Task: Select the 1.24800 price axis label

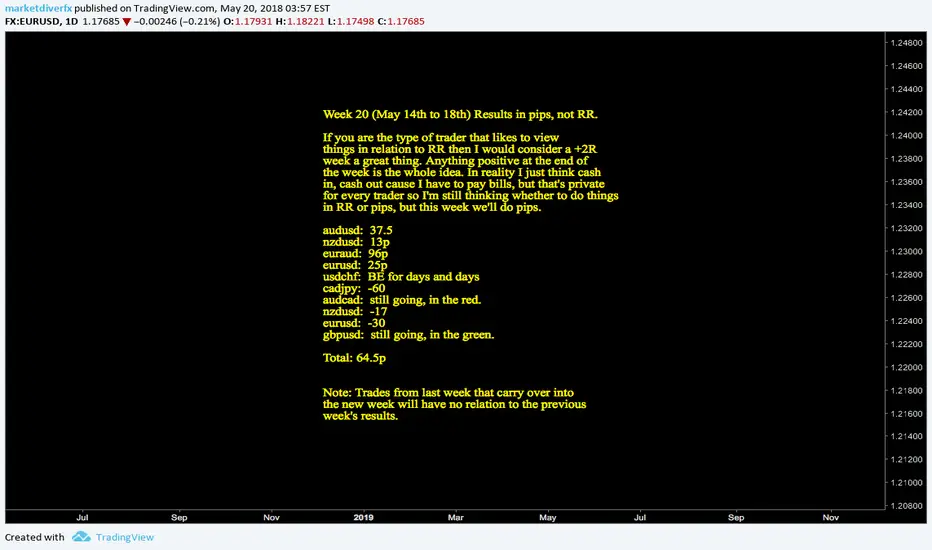Action: pos(906,43)
